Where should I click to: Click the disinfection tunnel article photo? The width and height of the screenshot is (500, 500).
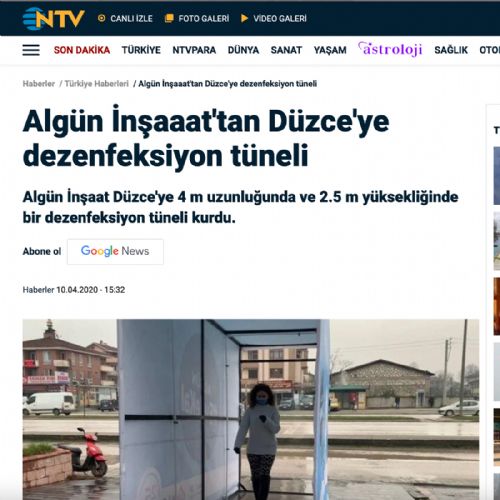pyautogui.click(x=251, y=409)
